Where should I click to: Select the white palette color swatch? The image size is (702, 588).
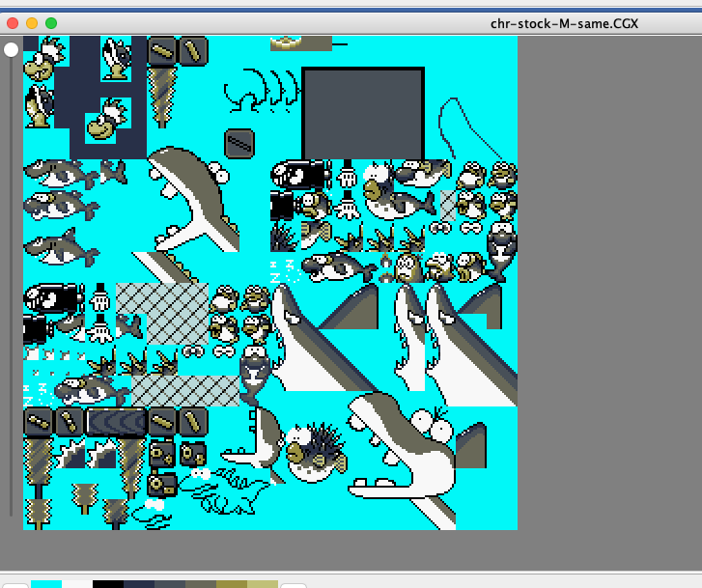pos(77,583)
